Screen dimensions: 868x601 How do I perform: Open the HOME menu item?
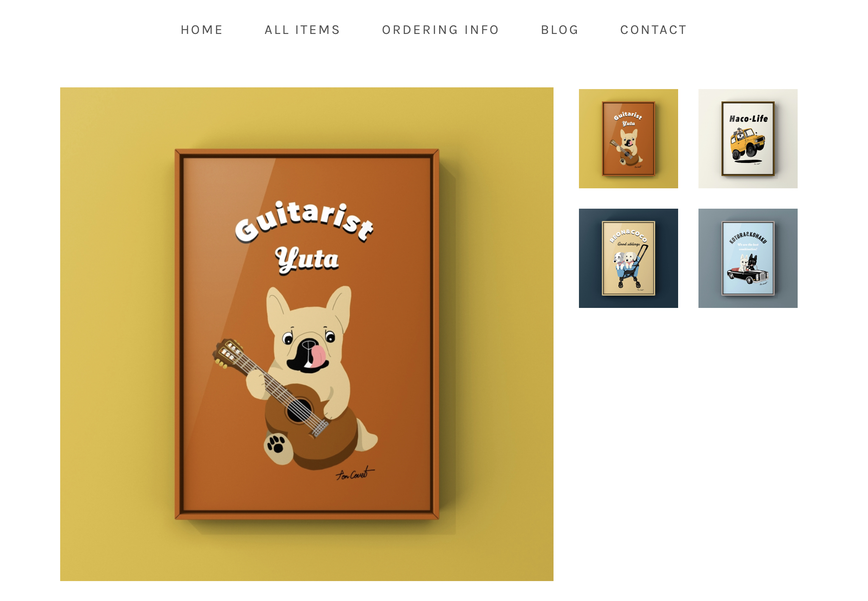pyautogui.click(x=202, y=30)
